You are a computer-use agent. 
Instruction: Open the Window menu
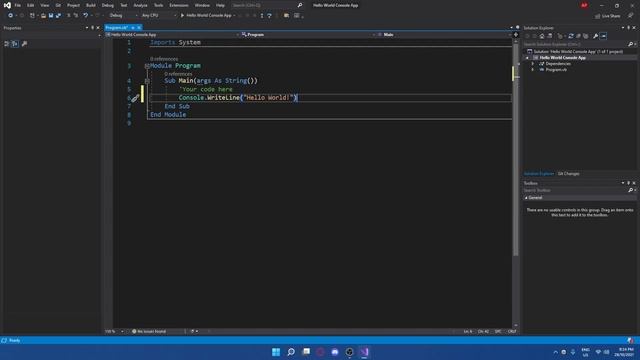[x=202, y=5]
